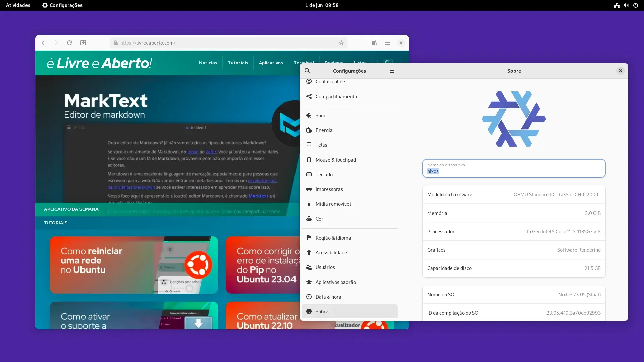Open the power menu icon
The image size is (644, 362).
coord(636,5)
